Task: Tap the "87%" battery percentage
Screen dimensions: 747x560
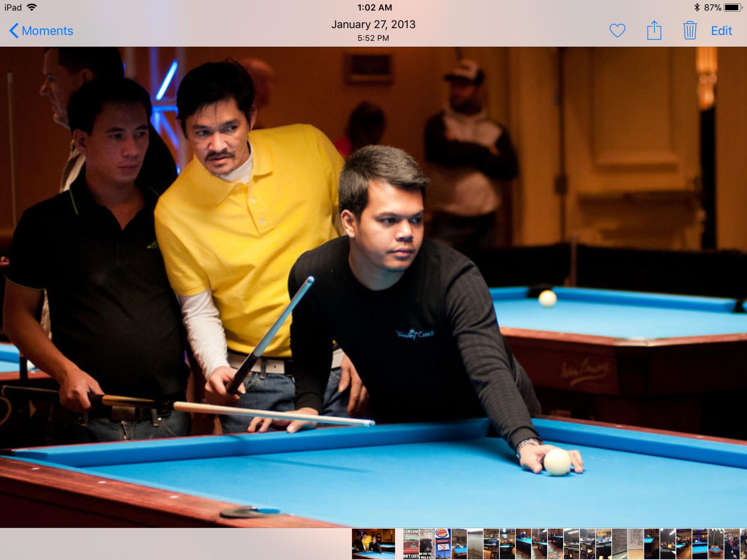Action: (x=712, y=8)
